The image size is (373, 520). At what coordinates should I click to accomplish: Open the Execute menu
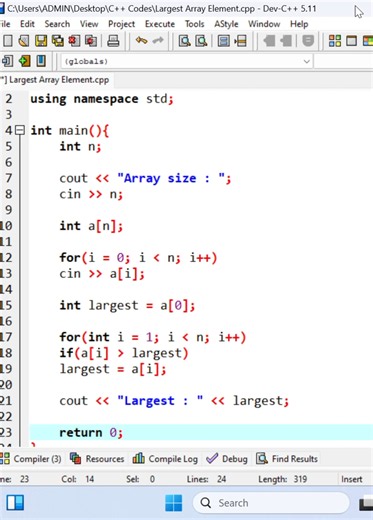point(160,24)
